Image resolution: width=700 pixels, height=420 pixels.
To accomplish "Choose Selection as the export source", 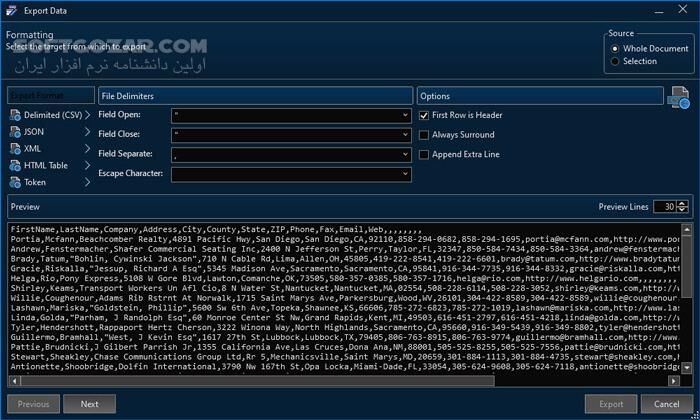I will 614,61.
